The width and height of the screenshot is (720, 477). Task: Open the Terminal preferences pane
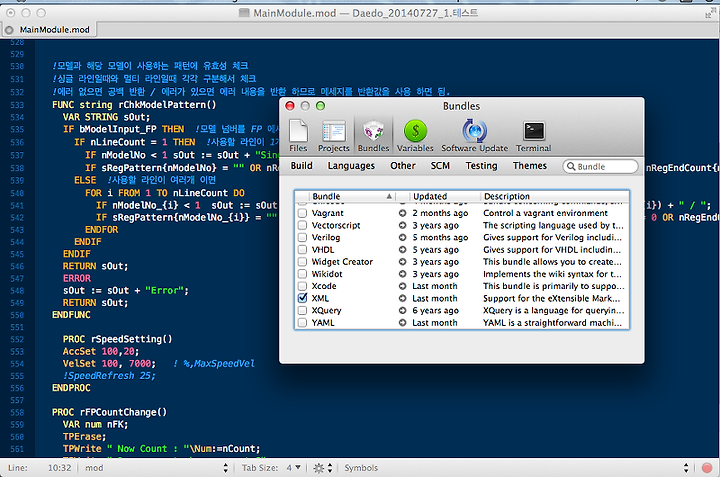tap(534, 135)
